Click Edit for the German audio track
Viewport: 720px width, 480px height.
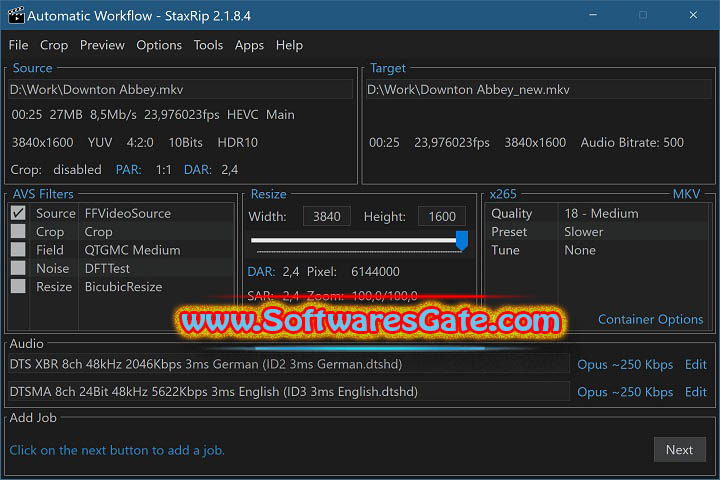(x=695, y=364)
